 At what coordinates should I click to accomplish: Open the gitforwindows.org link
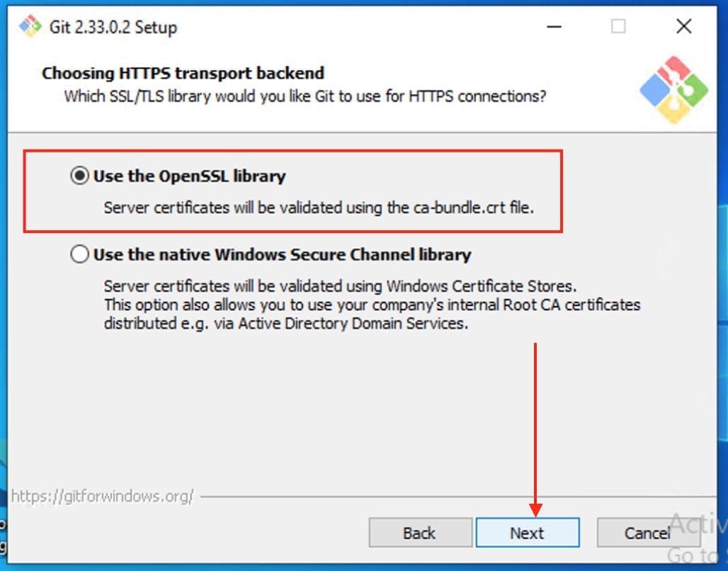102,496
